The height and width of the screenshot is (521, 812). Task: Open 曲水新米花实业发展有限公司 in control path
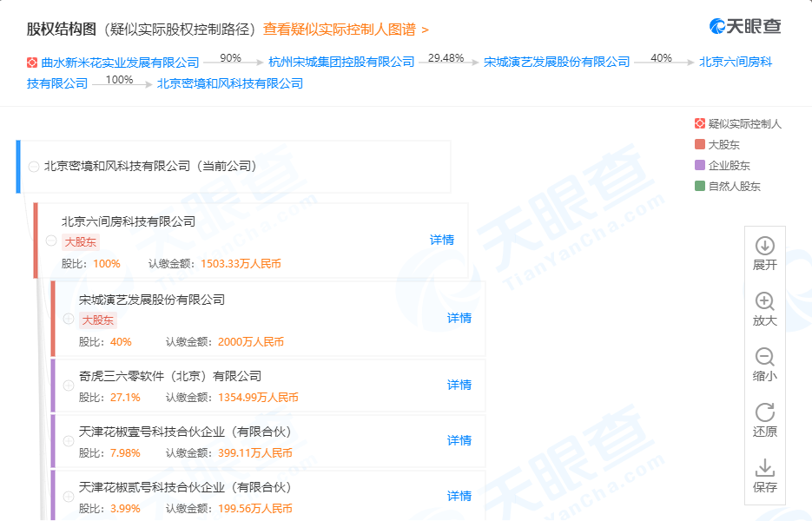pyautogui.click(x=120, y=63)
